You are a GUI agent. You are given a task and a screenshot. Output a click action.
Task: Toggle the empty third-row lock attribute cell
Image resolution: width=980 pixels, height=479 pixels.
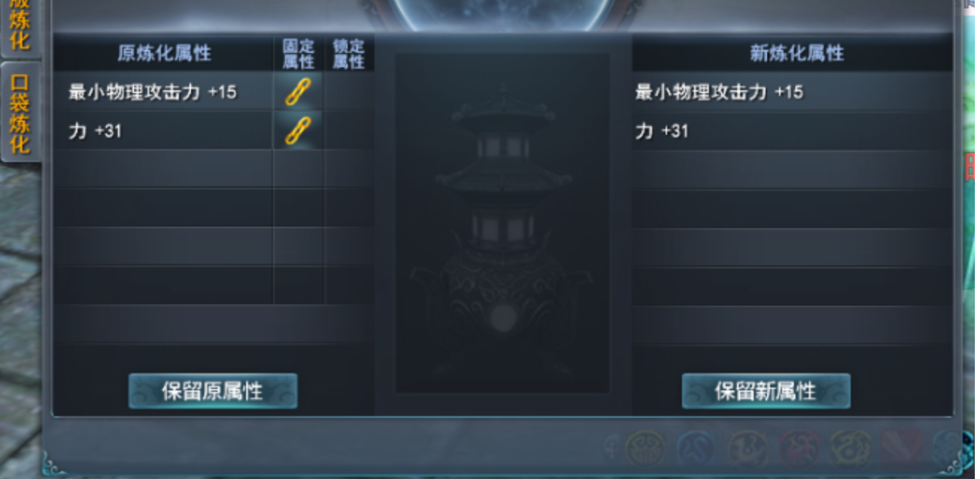[349, 169]
